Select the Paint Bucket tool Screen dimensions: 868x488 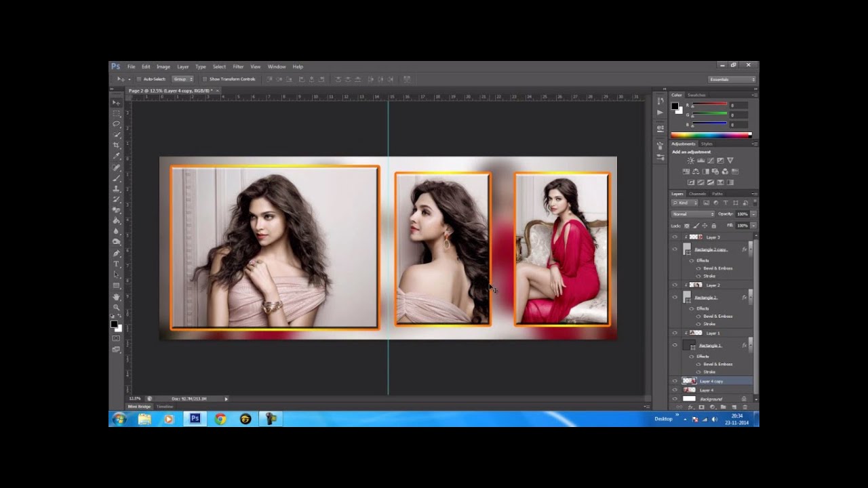(x=116, y=220)
